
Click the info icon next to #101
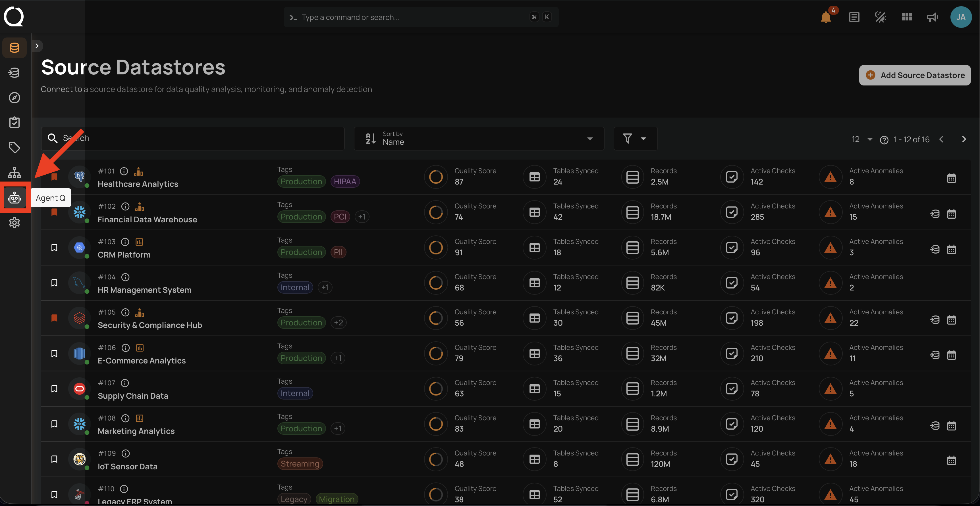point(124,171)
